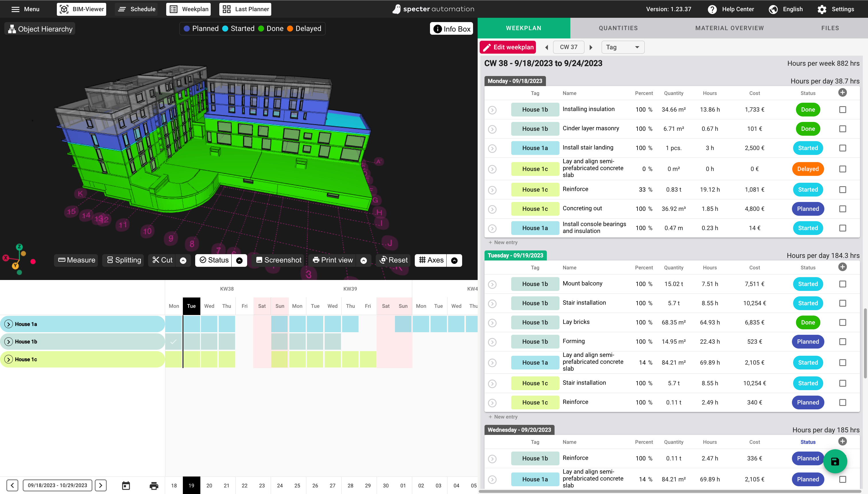868x494 pixels.
Task: Click the Edit weekplan button
Action: point(508,47)
